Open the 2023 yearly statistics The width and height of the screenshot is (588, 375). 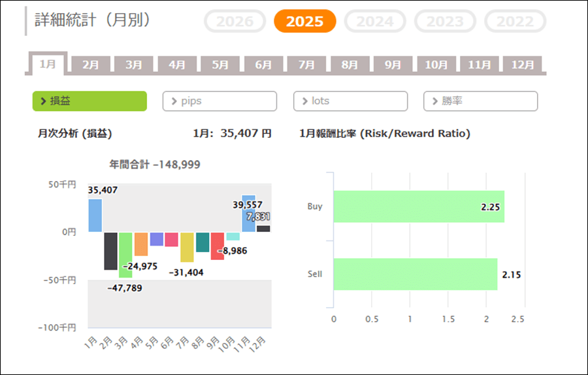(445, 22)
